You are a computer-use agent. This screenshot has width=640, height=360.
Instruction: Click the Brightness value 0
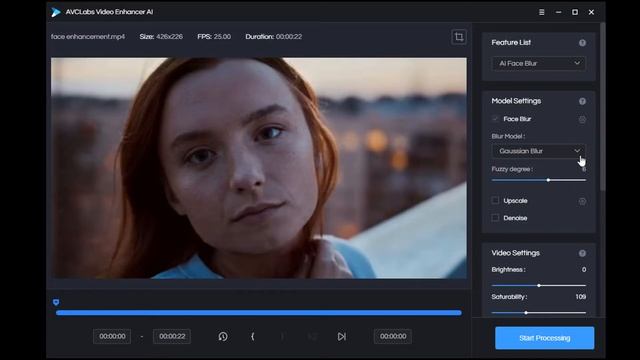(x=584, y=270)
